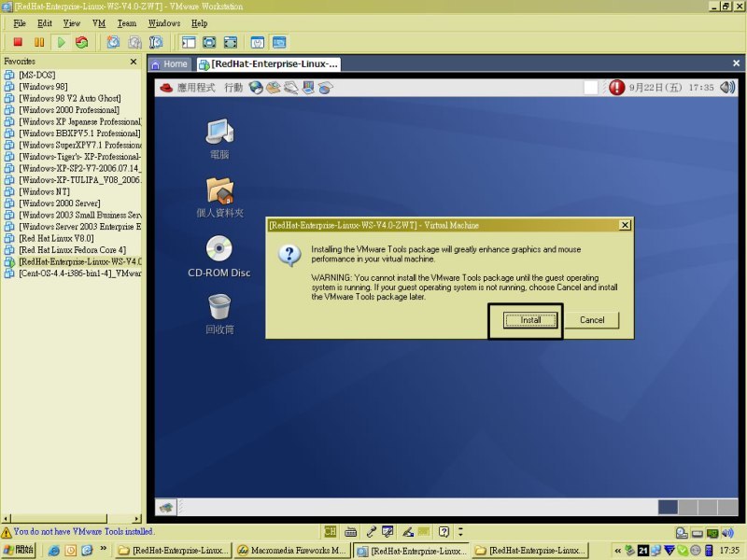Viewport: 747px width, 560px height.
Task: Click the red exclamation alert icon in guest panel
Action: point(616,88)
